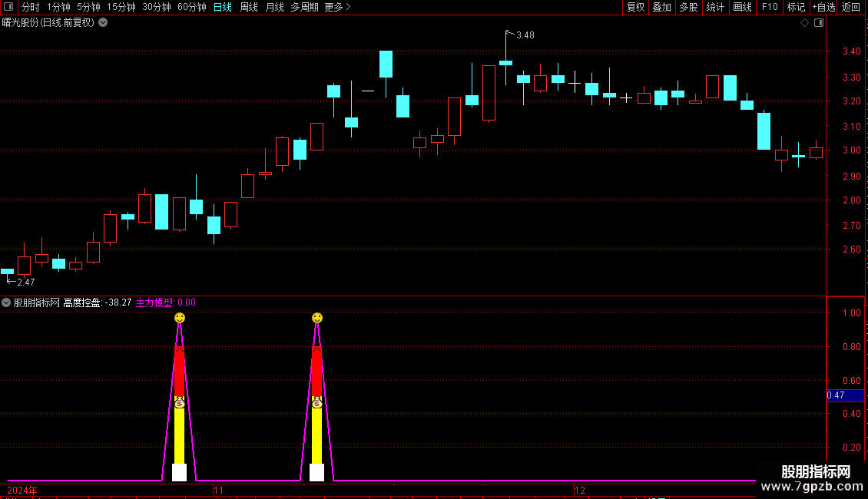Click the 2.47 low price label
Viewport: 868px width, 499px height.
click(26, 283)
